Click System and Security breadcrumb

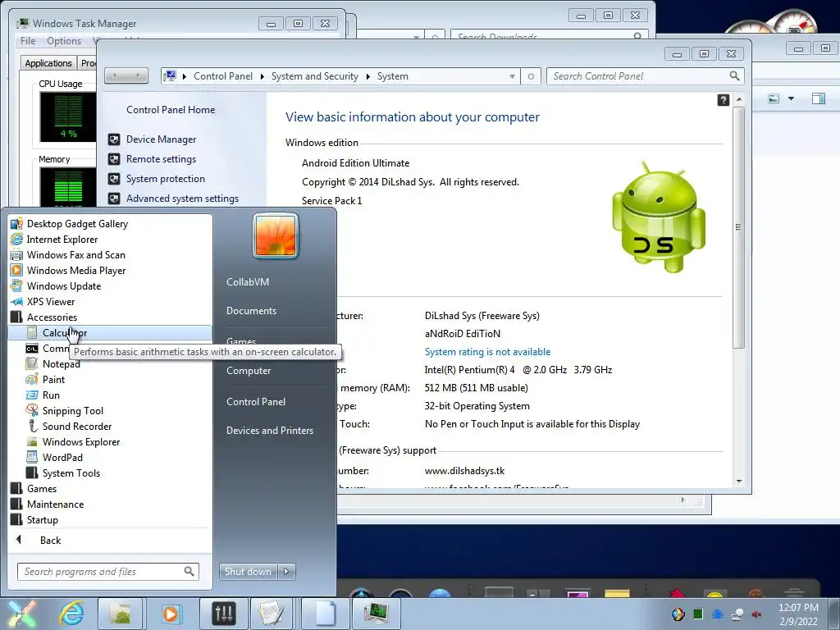point(315,76)
